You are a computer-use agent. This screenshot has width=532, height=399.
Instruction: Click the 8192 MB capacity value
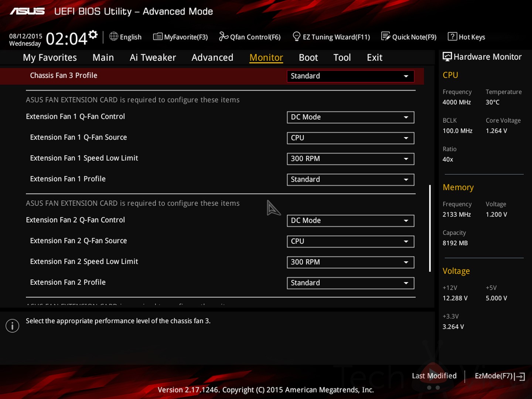(x=455, y=243)
